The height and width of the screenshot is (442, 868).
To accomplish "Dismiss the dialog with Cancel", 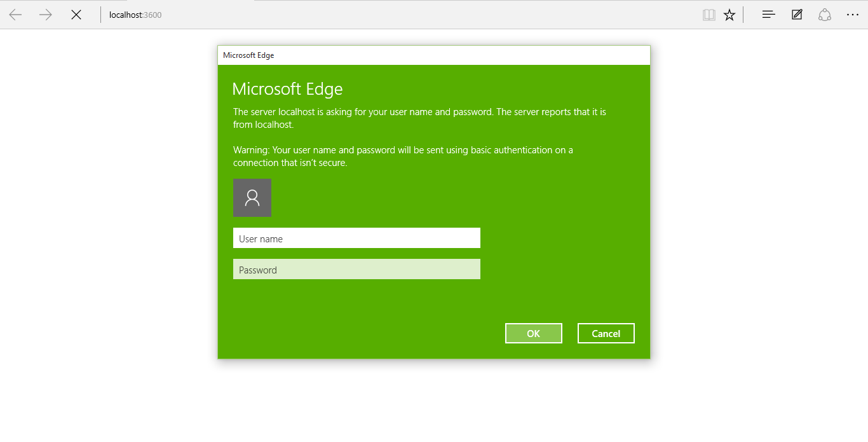I will click(x=606, y=333).
